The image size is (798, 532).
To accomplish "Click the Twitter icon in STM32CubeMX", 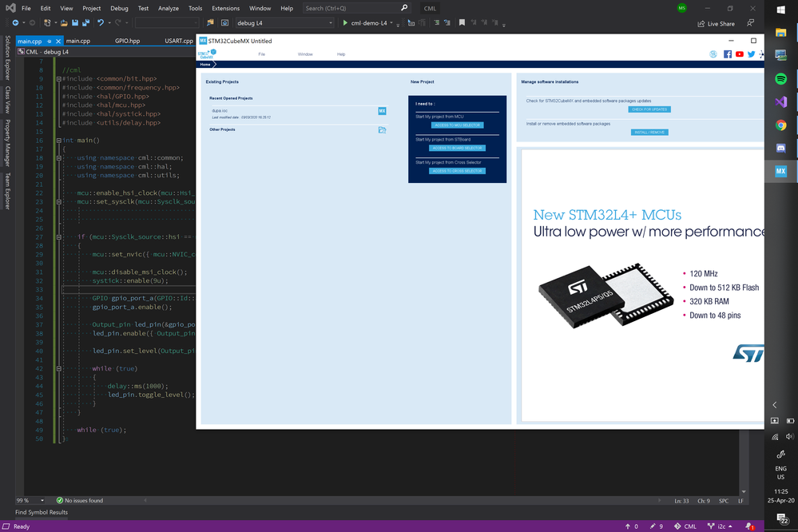I will (751, 54).
